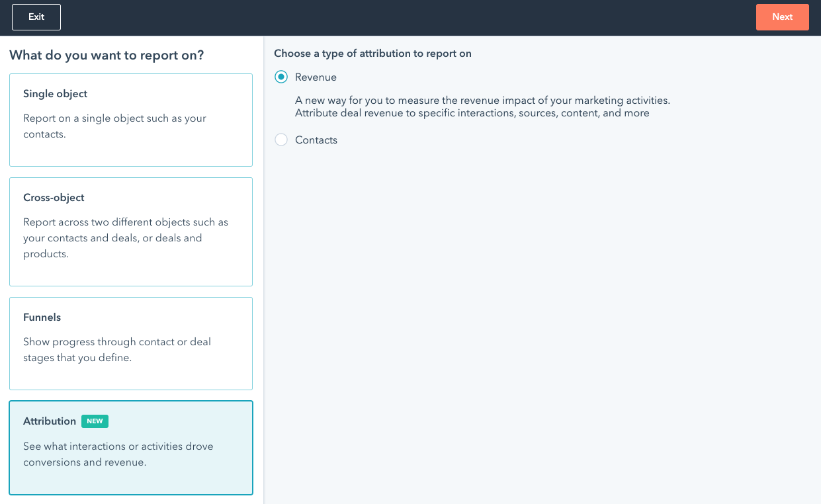
Task: Select the Single object report card
Action: [131, 120]
